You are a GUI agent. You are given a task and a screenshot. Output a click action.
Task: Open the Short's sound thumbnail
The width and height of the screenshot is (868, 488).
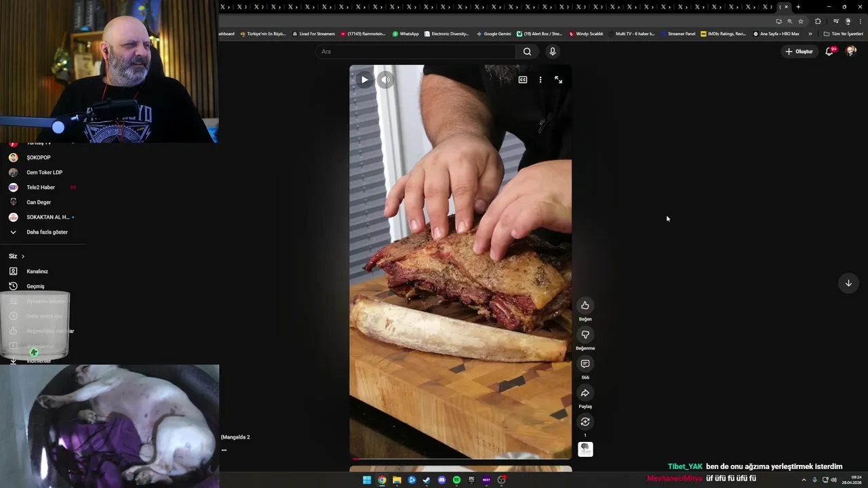point(585,449)
